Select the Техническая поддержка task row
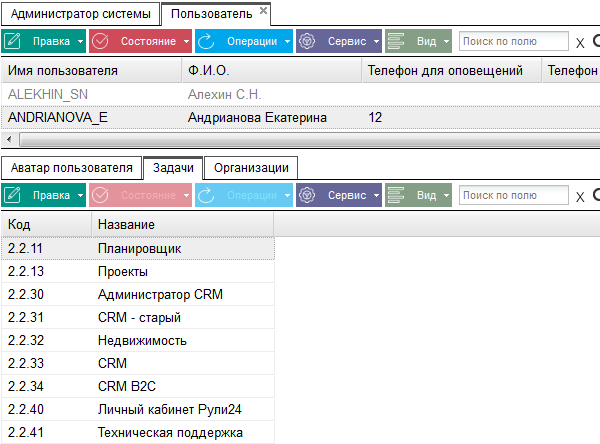 [170, 433]
